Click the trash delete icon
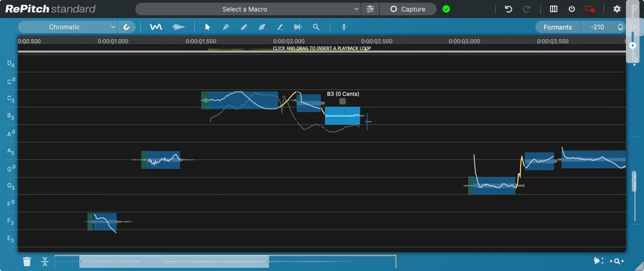Image resolution: width=644 pixels, height=271 pixels. 27,261
